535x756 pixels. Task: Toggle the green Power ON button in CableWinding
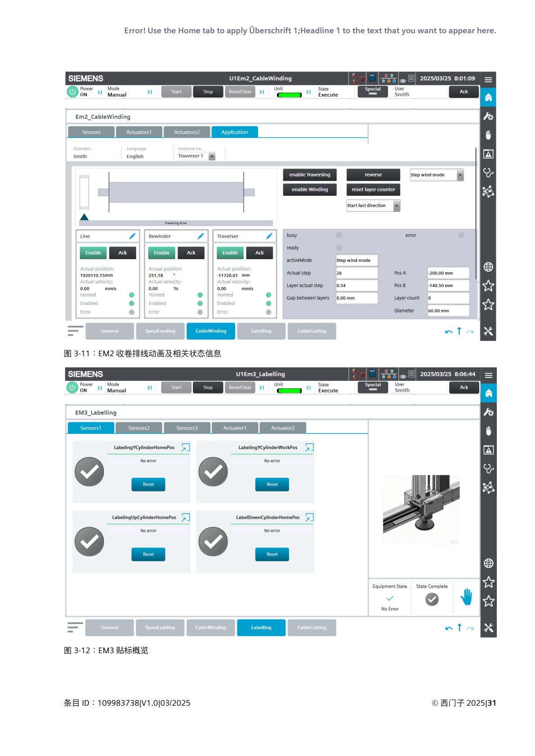pos(72,92)
